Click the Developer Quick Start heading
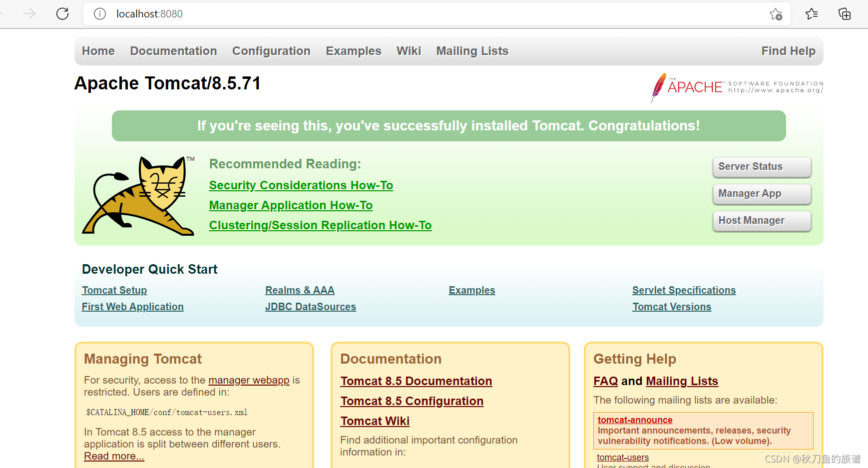The width and height of the screenshot is (868, 468). click(x=149, y=269)
